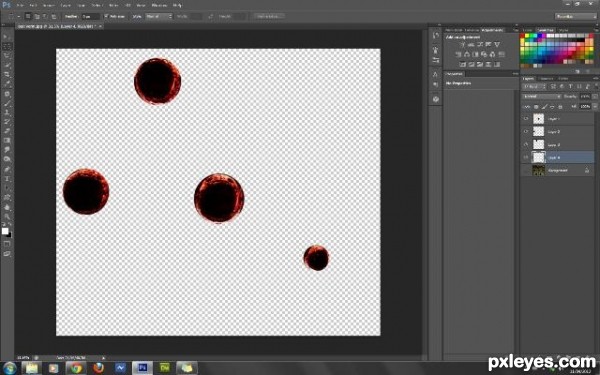The width and height of the screenshot is (600, 375).
Task: Pick the foreground color swatch
Action: (x=5, y=231)
